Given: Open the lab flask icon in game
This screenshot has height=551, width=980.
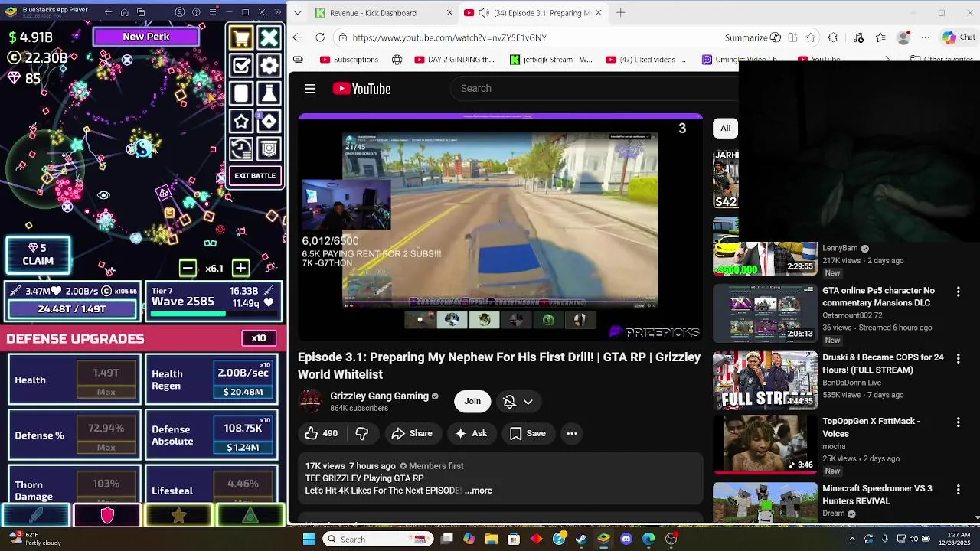Looking at the screenshot, I should point(269,93).
